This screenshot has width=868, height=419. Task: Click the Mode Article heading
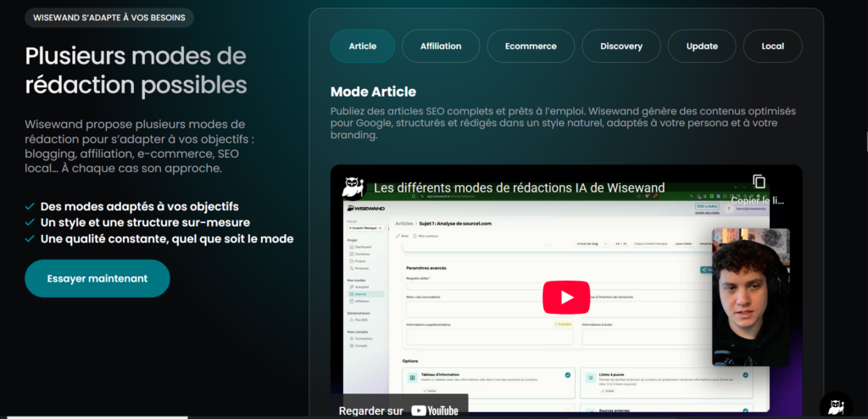click(x=373, y=92)
